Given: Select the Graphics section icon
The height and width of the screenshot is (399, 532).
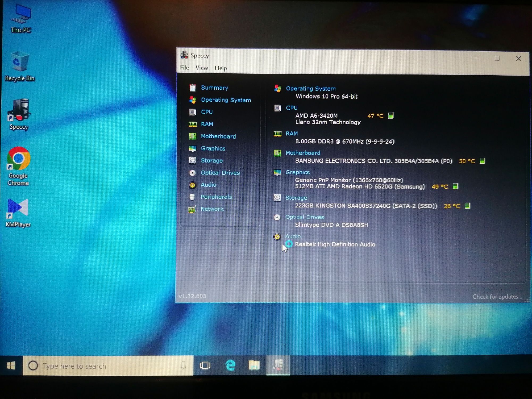Looking at the screenshot, I should click(x=193, y=148).
